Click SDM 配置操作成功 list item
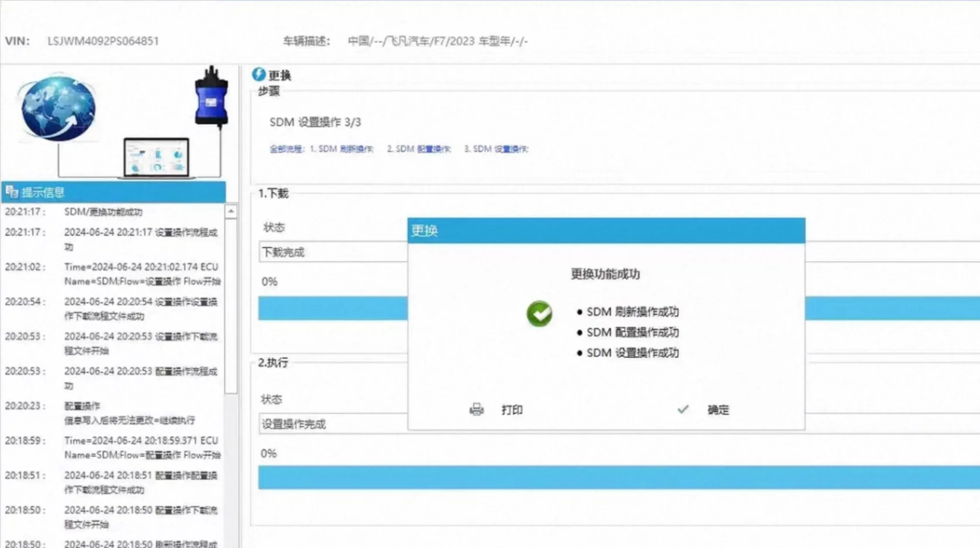Image resolution: width=980 pixels, height=548 pixels. click(x=633, y=332)
